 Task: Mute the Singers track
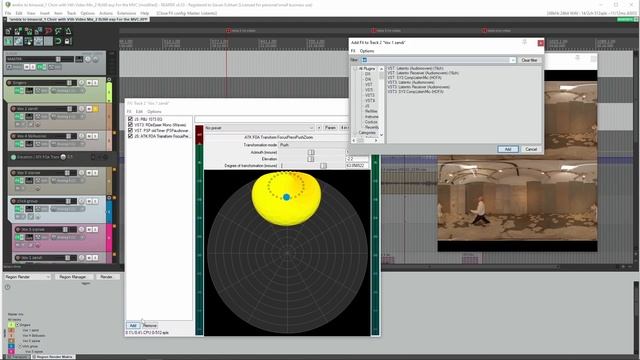coord(89,82)
